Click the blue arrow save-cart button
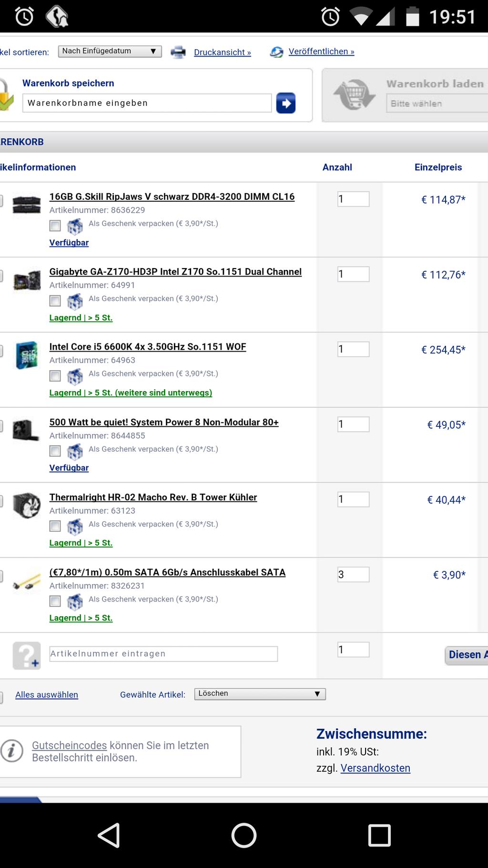The height and width of the screenshot is (868, 488). tap(285, 103)
